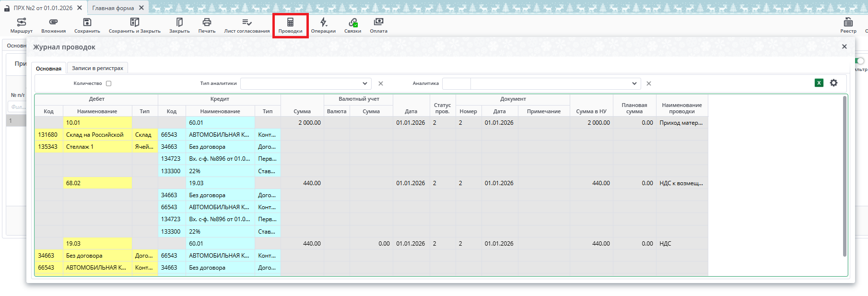Clear the Тип аналитики selection
The image size is (868, 296).
[381, 83]
